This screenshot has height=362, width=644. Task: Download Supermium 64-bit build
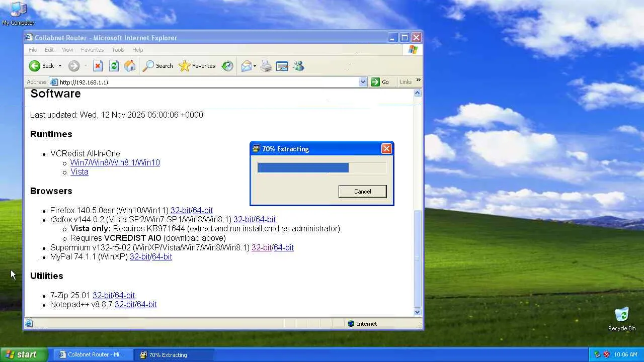284,248
